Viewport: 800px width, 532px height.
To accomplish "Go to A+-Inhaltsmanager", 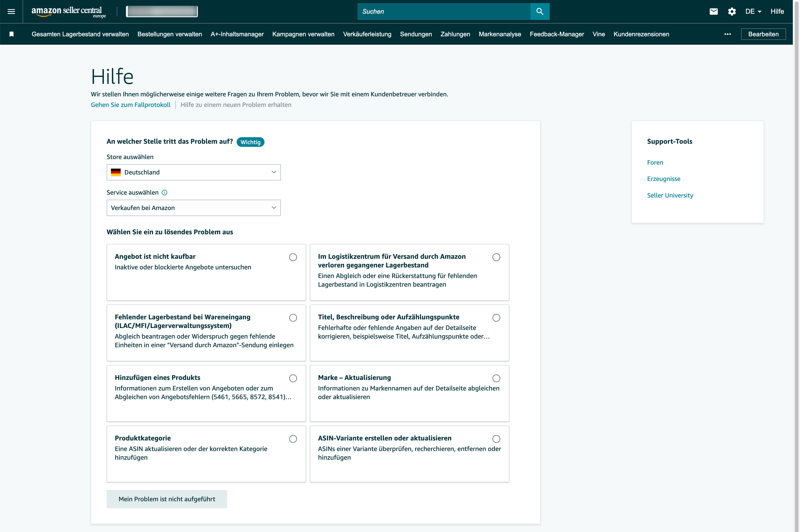I will click(x=237, y=34).
